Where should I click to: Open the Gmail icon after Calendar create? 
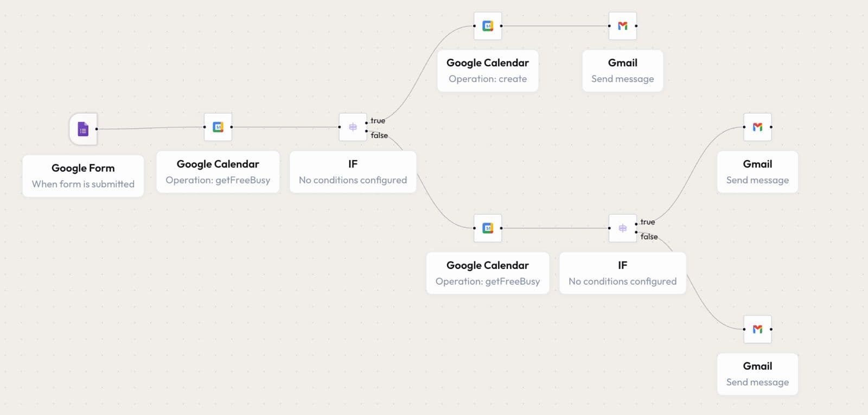coord(623,25)
